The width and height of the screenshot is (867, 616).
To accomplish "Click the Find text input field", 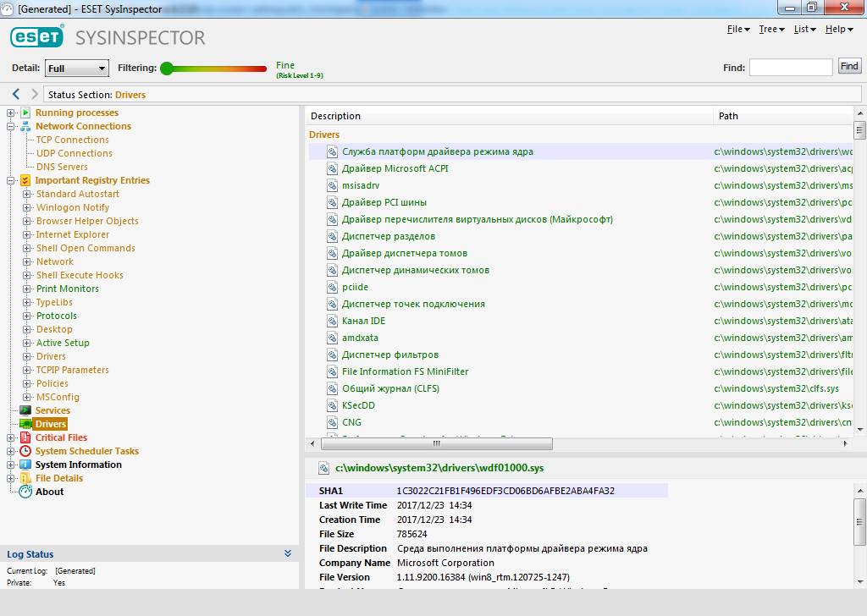I will [790, 68].
